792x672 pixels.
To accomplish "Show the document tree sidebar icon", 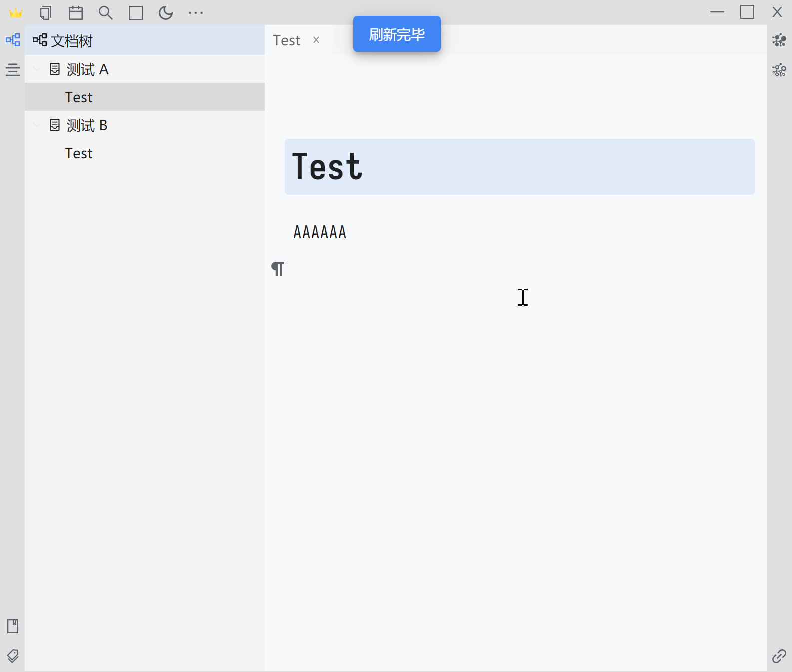I will pos(13,40).
